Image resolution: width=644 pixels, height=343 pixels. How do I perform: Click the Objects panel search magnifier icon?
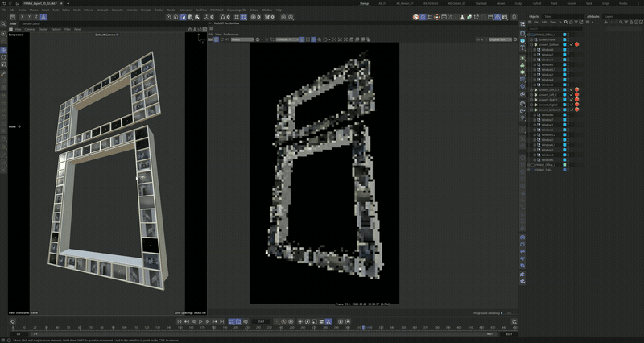click(x=566, y=23)
